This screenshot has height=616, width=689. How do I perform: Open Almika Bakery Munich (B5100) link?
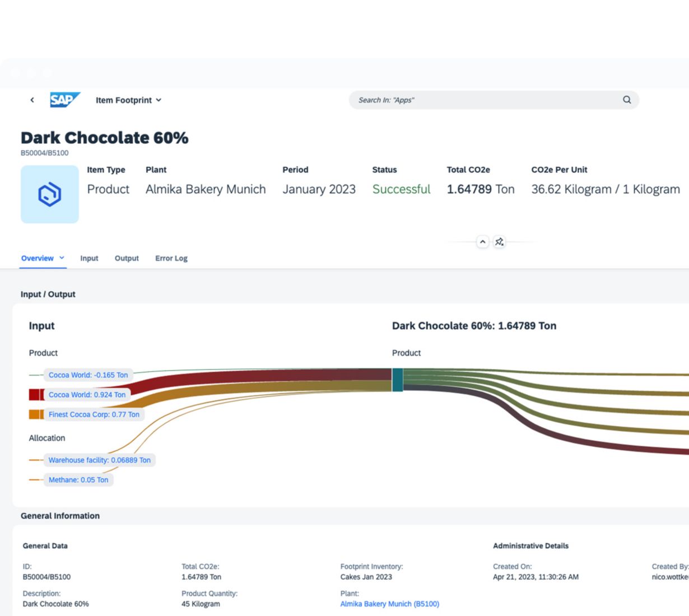coord(389,604)
